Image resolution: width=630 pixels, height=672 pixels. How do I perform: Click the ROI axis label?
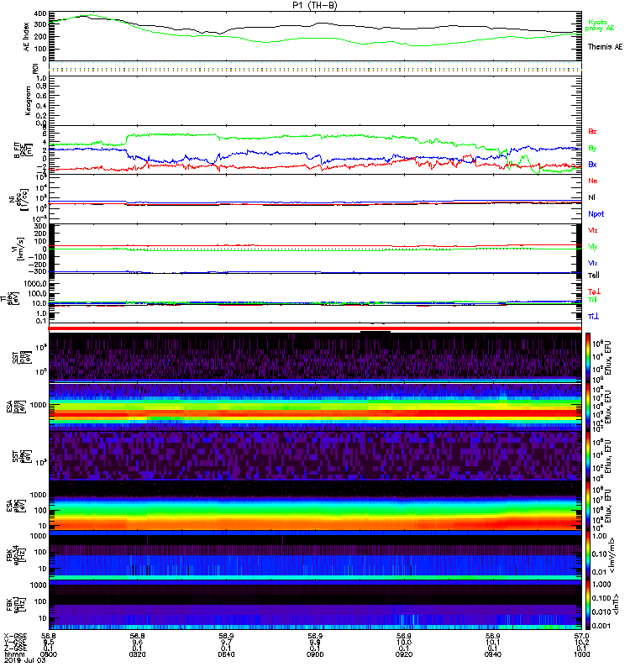[x=35, y=69]
